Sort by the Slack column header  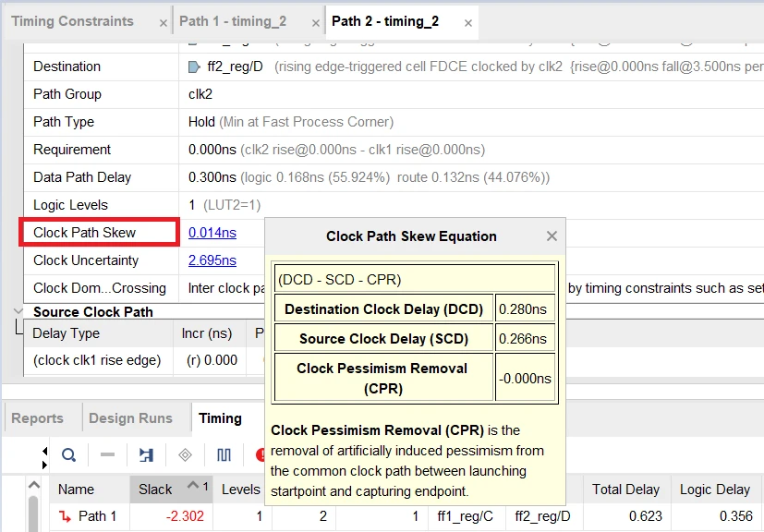155,490
